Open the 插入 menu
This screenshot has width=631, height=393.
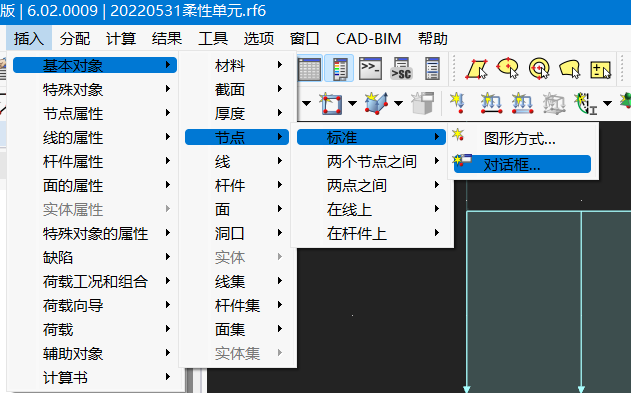29,39
